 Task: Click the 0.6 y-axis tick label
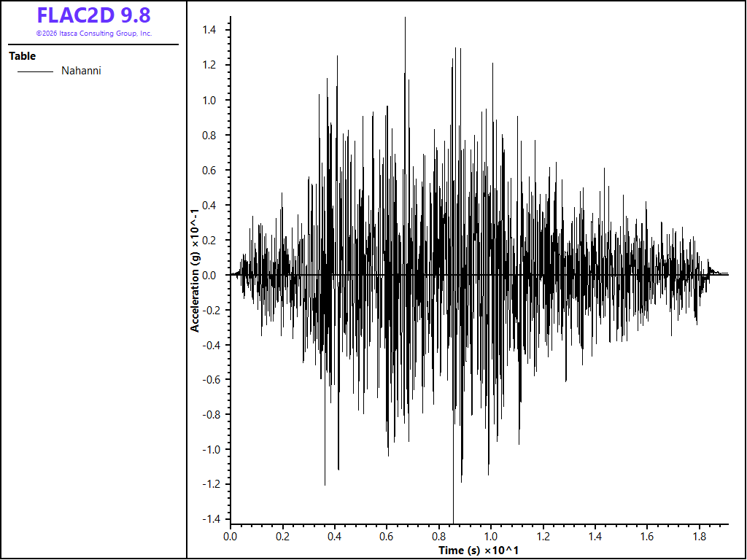[209, 170]
